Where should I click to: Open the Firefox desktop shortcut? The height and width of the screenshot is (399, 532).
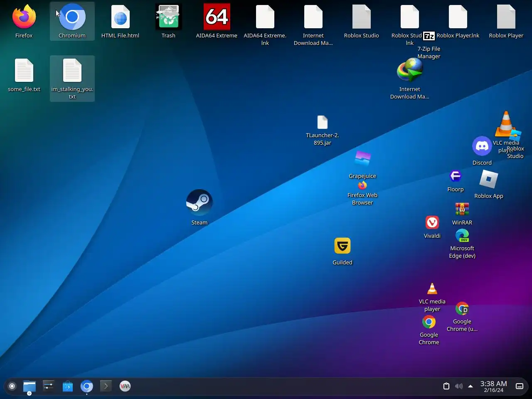click(24, 17)
